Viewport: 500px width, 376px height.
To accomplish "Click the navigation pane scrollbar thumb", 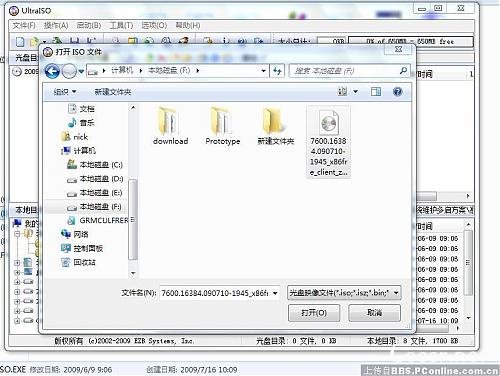I will click(x=133, y=219).
